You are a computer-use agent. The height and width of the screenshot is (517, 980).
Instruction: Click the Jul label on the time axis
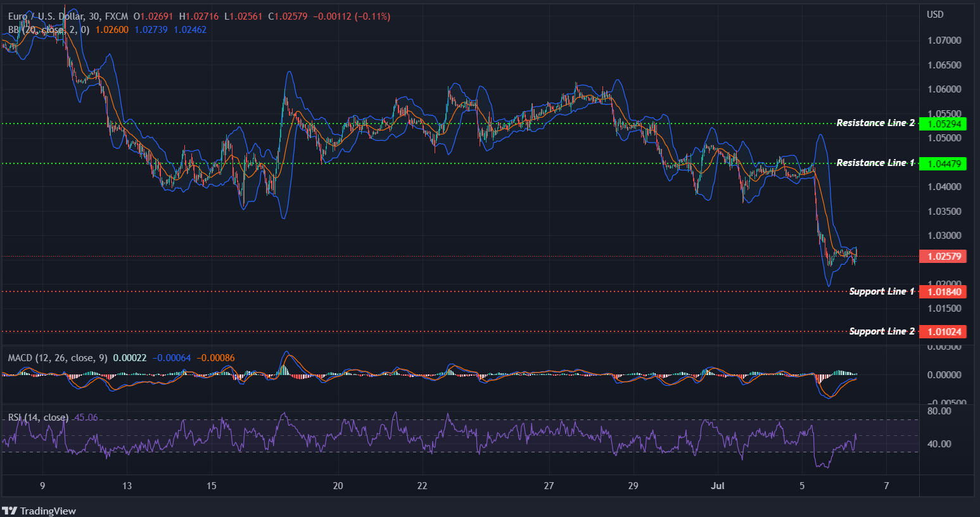pos(718,486)
